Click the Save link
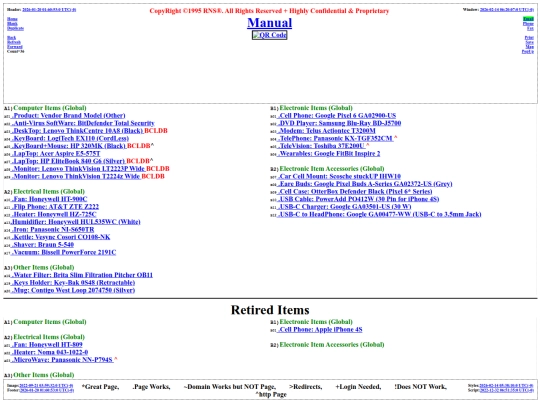540x405 pixels. (530, 42)
